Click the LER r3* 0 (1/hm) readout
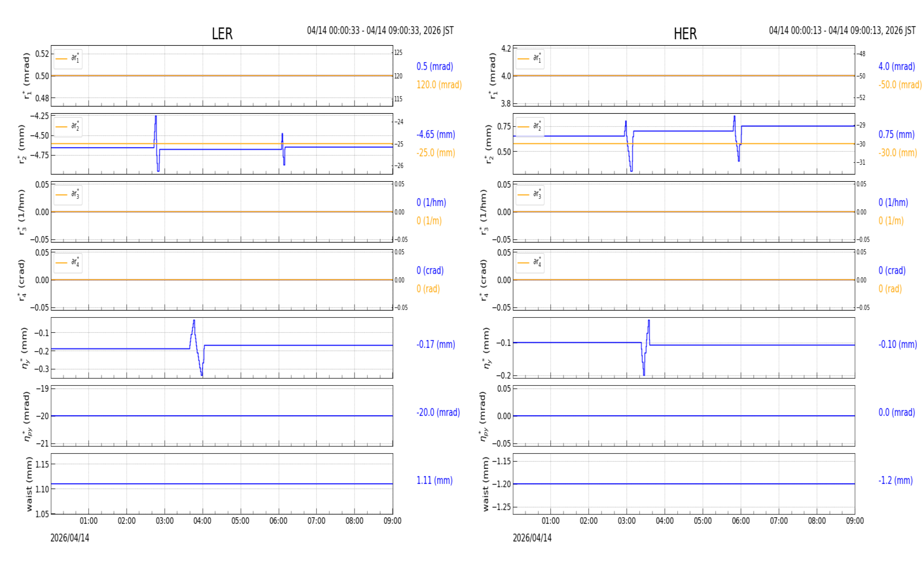This screenshot has height=565, width=924. pyautogui.click(x=431, y=202)
